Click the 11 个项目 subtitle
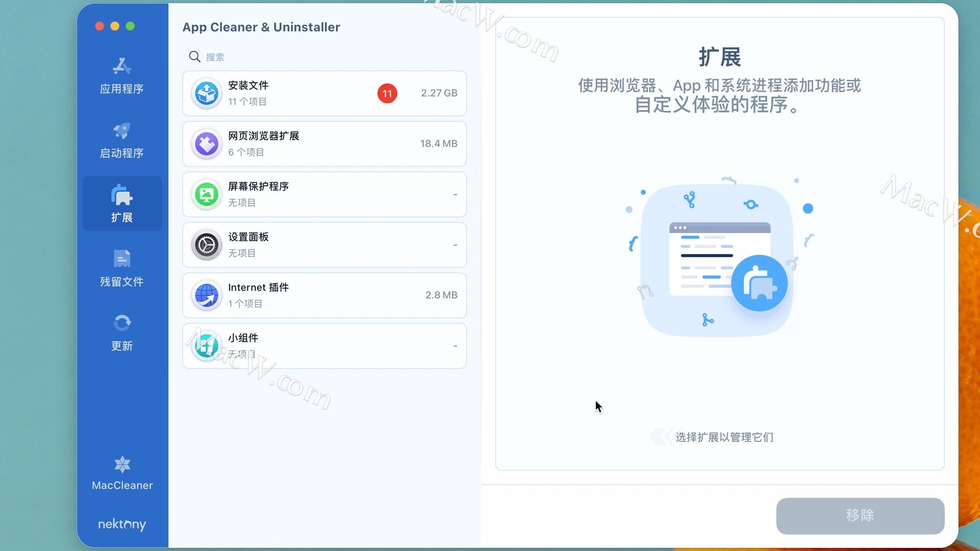 tap(247, 102)
